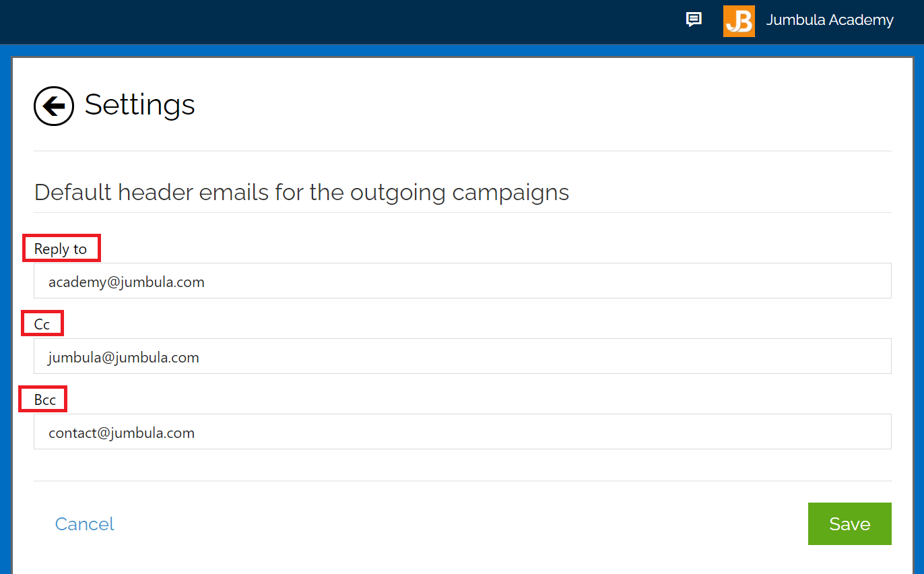This screenshot has height=574, width=924.
Task: Click the back arrow icon beside Settings
Action: [54, 106]
